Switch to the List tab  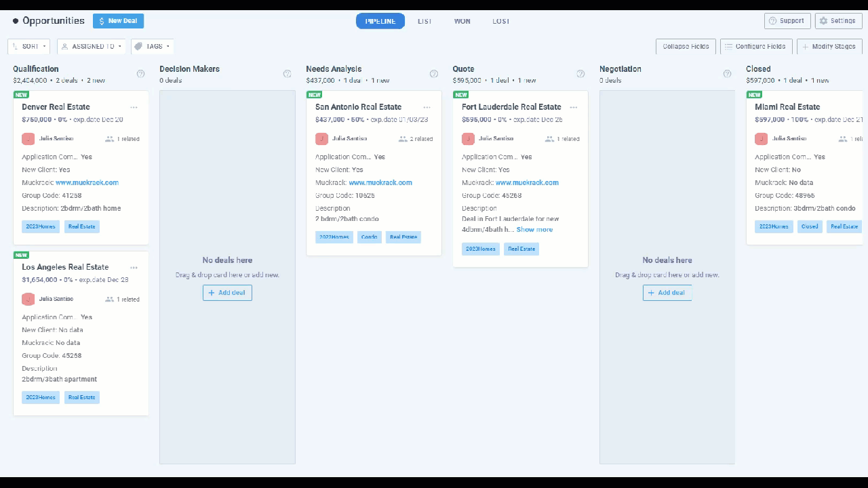[x=425, y=21]
